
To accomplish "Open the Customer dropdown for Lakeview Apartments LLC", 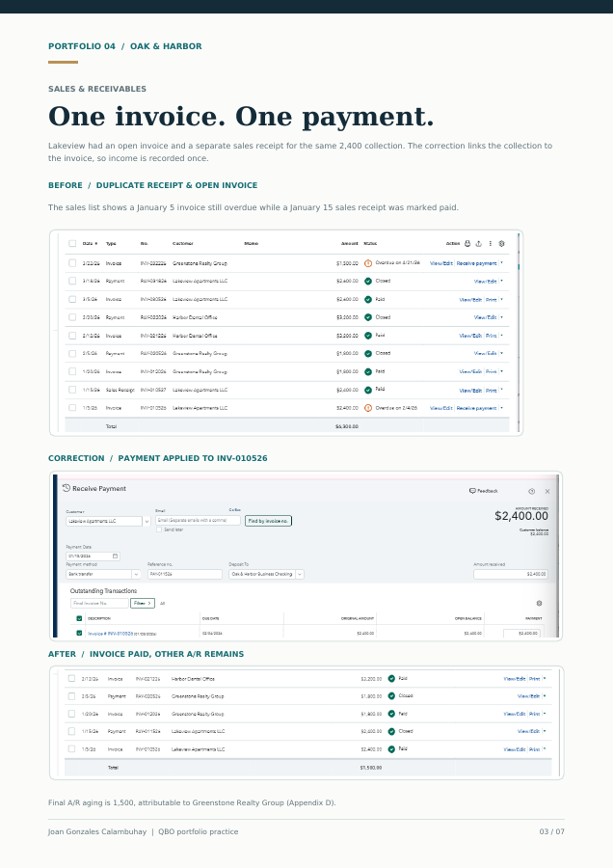I will click(x=147, y=522).
